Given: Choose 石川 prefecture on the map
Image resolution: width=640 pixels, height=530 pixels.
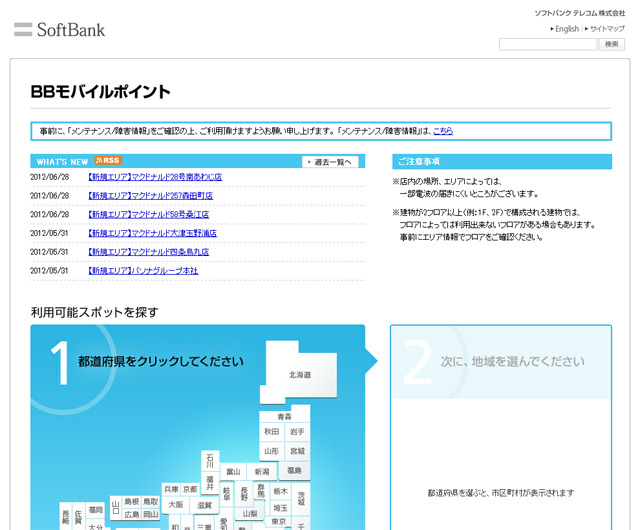Looking at the screenshot, I should click(210, 460).
